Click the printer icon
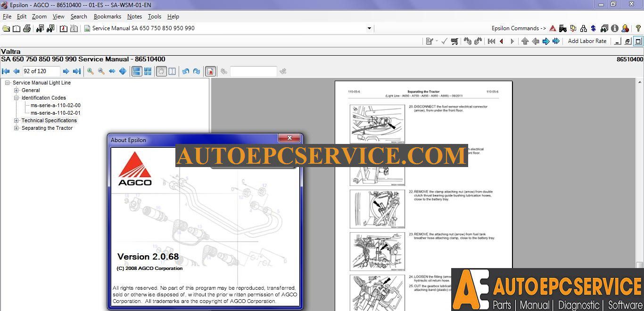This screenshot has width=644, height=311. (x=27, y=28)
